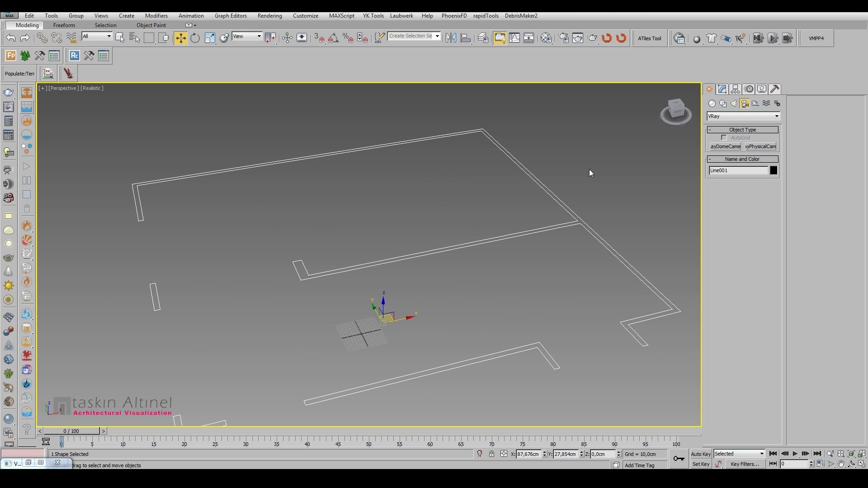
Task: Open the 'Selected' key filter dropdown
Action: pyautogui.click(x=739, y=454)
